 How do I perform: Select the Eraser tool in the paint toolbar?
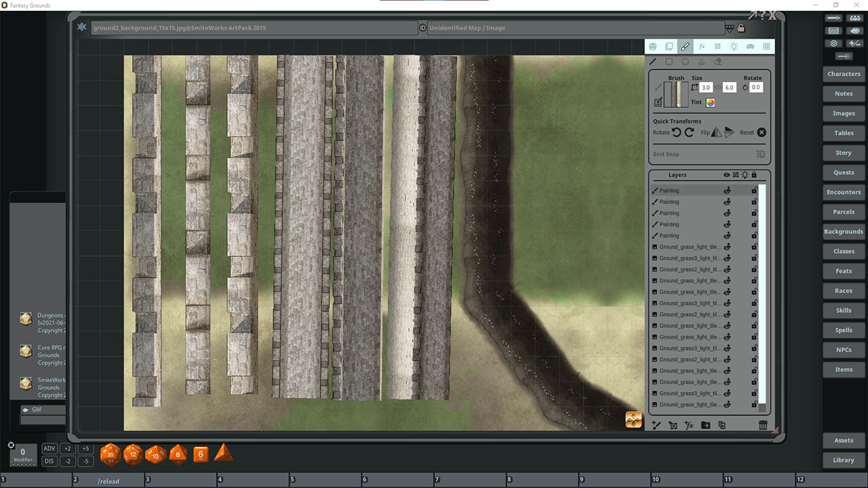coord(717,61)
